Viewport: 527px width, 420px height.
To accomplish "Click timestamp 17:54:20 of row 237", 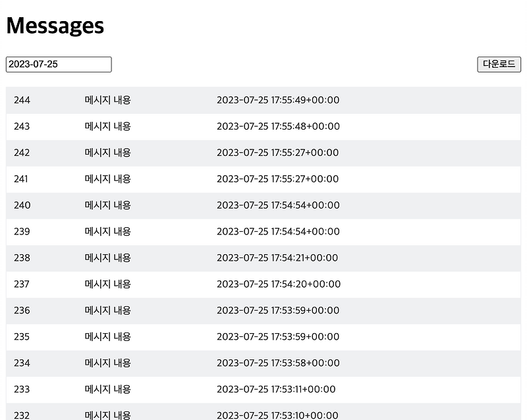I will point(279,284).
